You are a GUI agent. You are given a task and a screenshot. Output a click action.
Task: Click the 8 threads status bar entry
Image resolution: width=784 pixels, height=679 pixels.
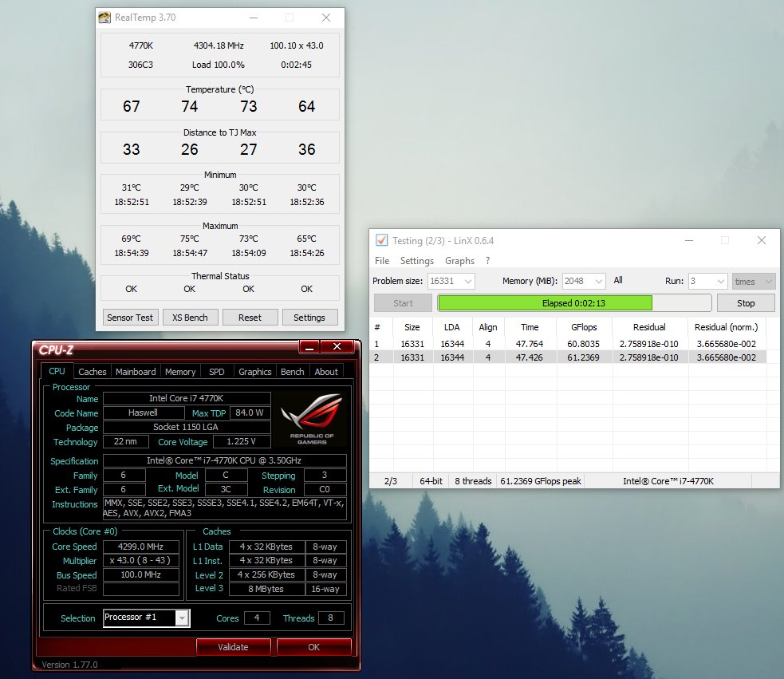[x=473, y=481]
